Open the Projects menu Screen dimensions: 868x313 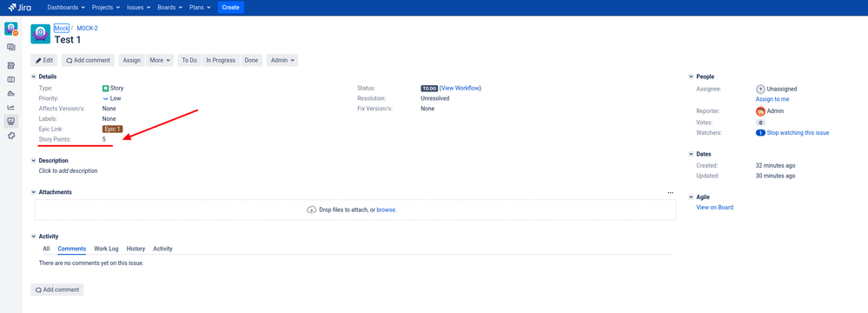coord(107,8)
